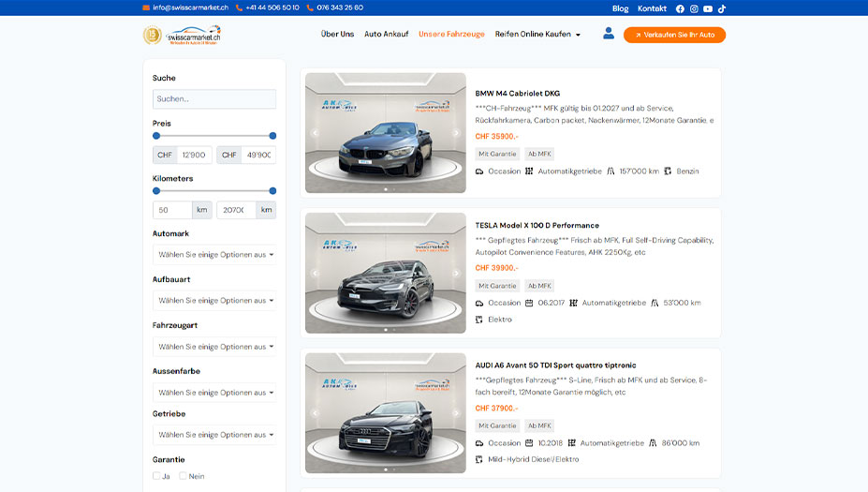Click price CHF 35900.- on BMW listing

[496, 136]
